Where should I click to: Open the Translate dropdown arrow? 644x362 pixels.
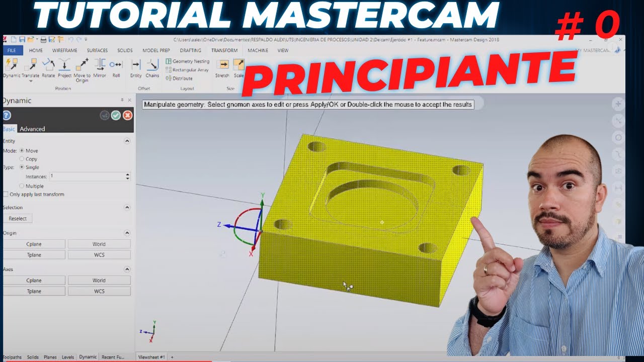(31, 81)
